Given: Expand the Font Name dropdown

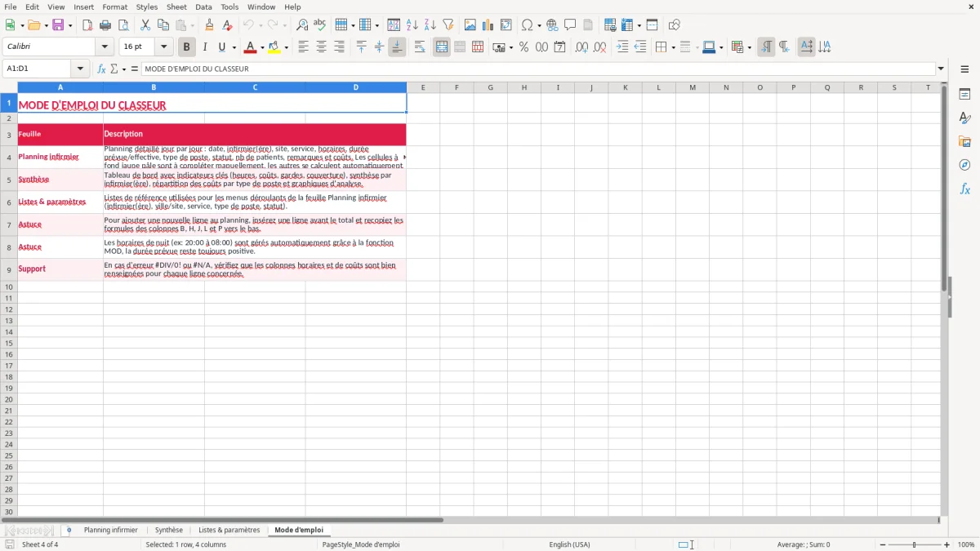Looking at the screenshot, I should pyautogui.click(x=105, y=47).
